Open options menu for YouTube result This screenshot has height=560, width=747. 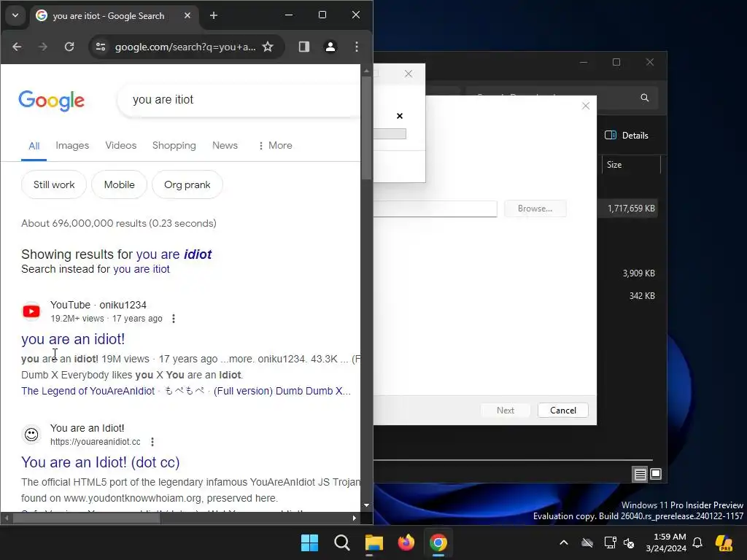tap(174, 319)
